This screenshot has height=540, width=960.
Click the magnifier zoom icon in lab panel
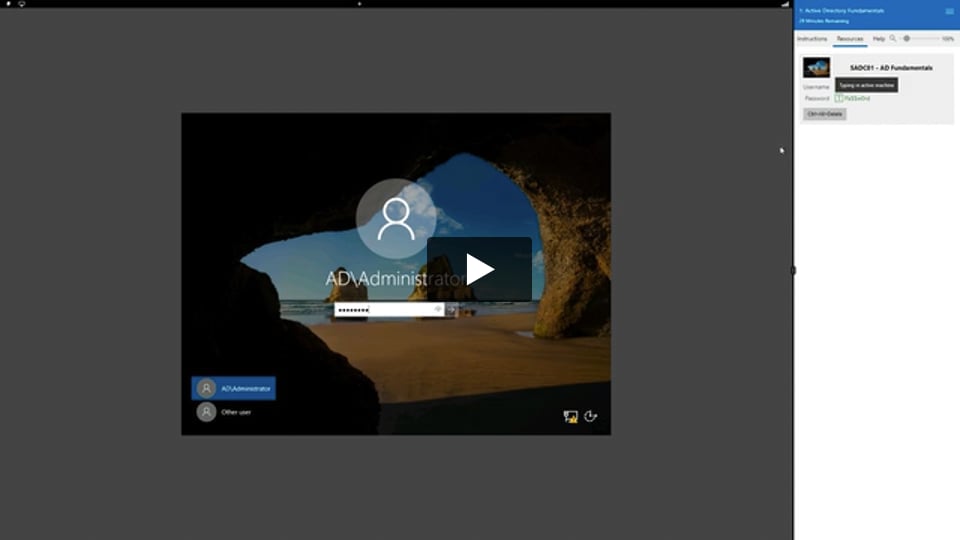pos(892,38)
